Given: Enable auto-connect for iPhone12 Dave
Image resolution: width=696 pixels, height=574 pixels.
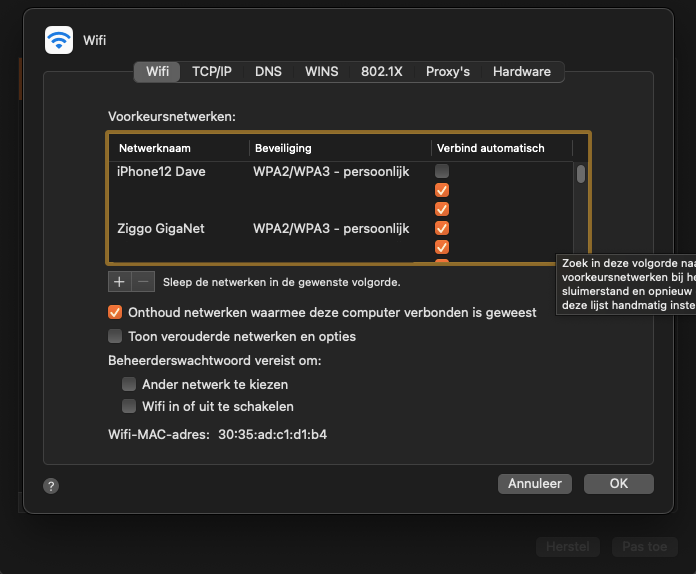Looking at the screenshot, I should (442, 172).
